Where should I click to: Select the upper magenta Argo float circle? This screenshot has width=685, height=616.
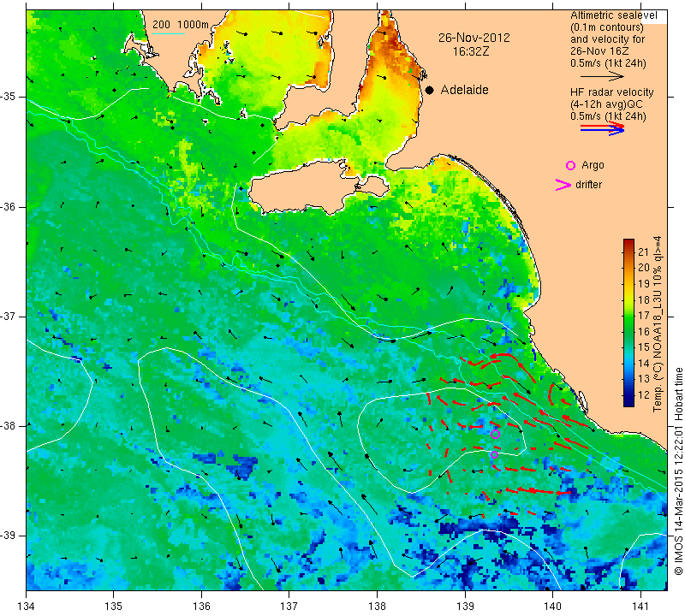(x=495, y=435)
